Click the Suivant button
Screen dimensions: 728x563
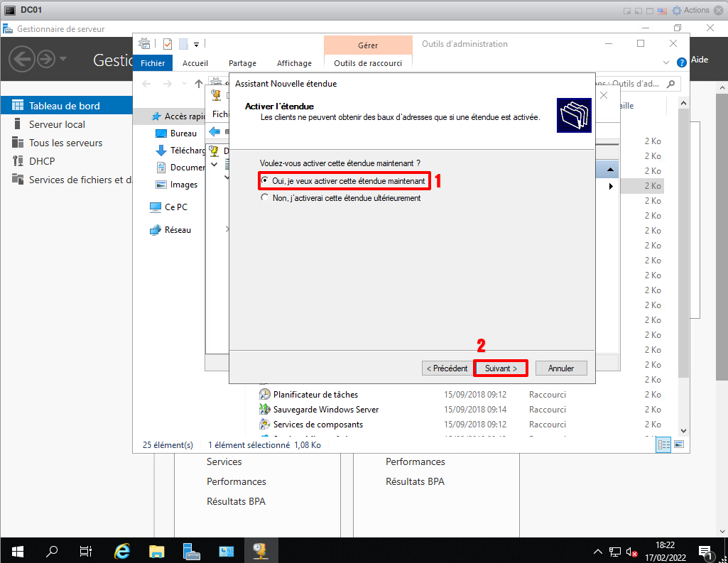pos(501,368)
